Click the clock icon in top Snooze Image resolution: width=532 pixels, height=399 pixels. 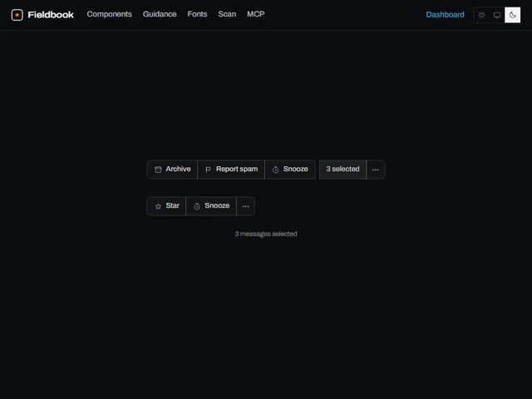pos(275,170)
